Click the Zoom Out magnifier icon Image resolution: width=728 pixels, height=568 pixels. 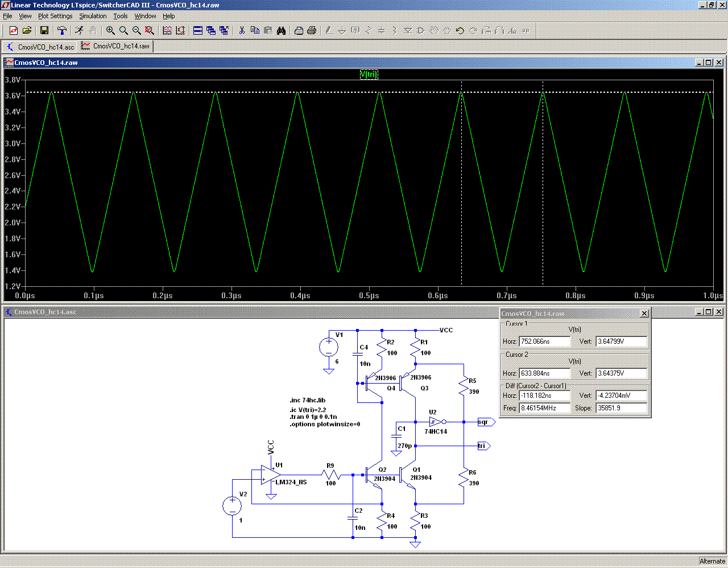[x=136, y=31]
